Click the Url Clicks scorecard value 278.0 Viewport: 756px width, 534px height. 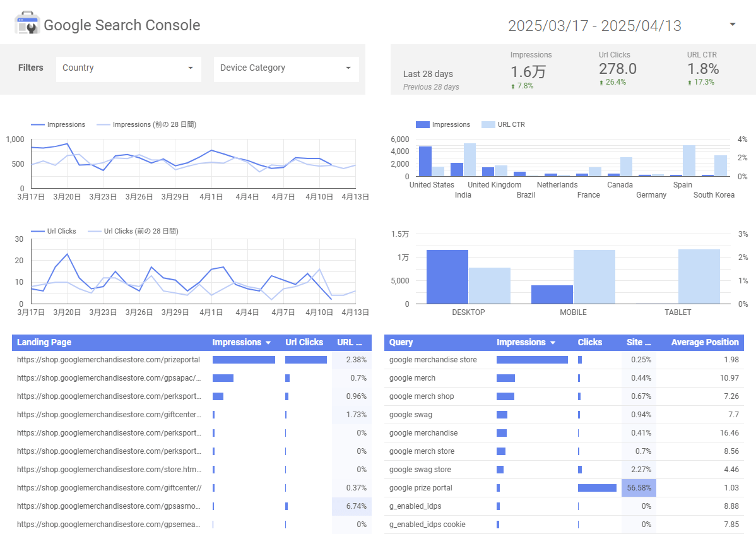point(618,69)
